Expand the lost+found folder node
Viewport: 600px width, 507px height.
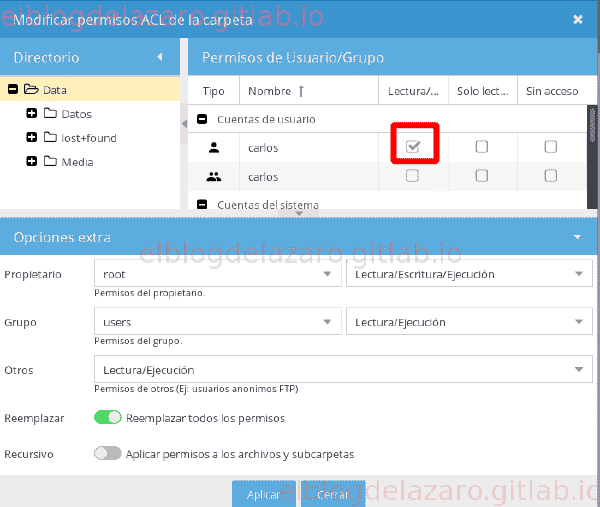point(32,137)
